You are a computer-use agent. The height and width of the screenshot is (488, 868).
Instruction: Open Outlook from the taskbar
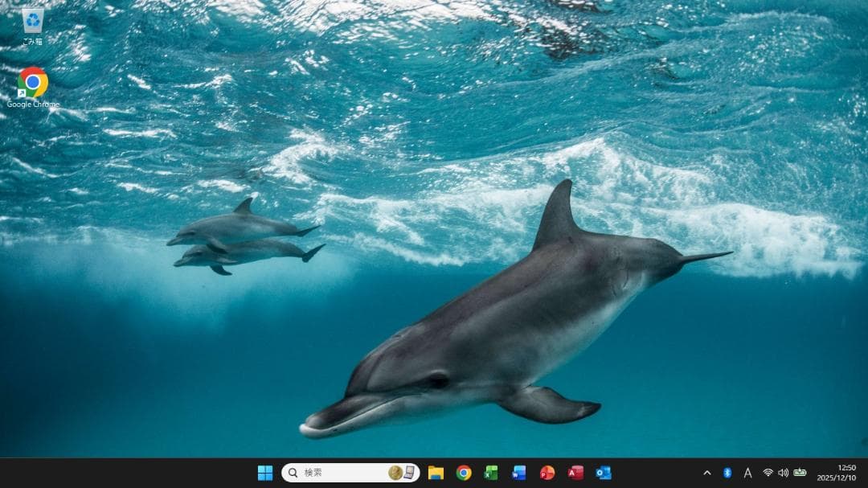604,474
